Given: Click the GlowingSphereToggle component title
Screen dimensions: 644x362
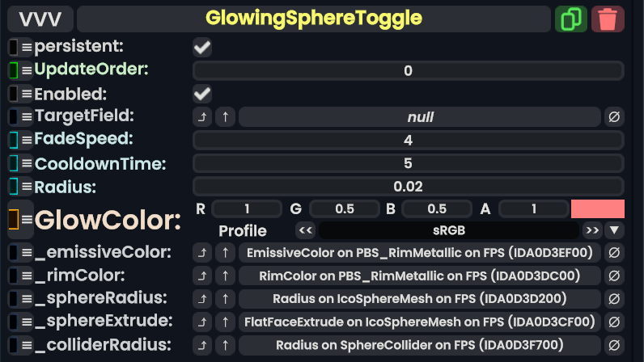Looking at the screenshot, I should (314, 18).
